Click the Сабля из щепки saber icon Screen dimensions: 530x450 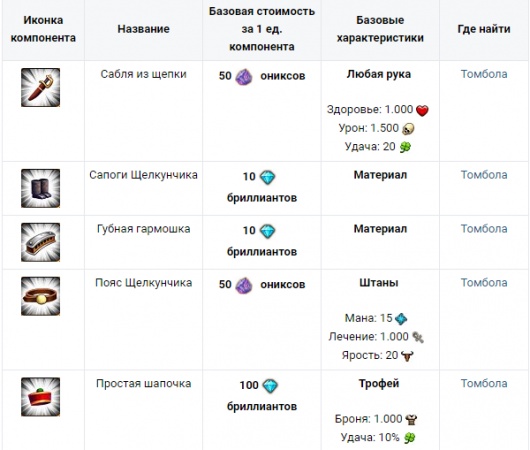41,88
